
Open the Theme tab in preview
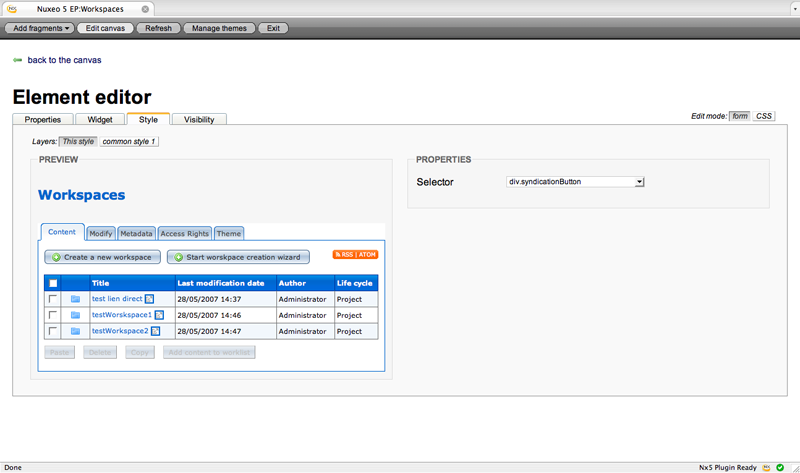[229, 233]
